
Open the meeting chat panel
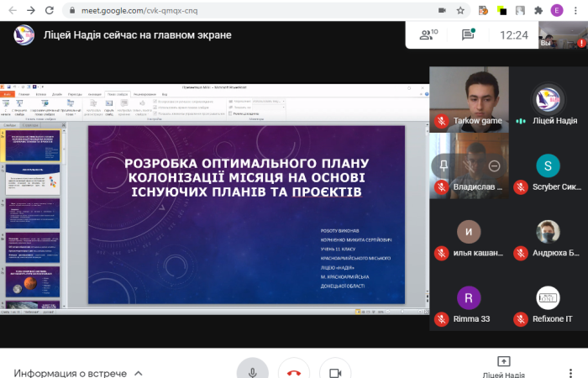coord(468,34)
